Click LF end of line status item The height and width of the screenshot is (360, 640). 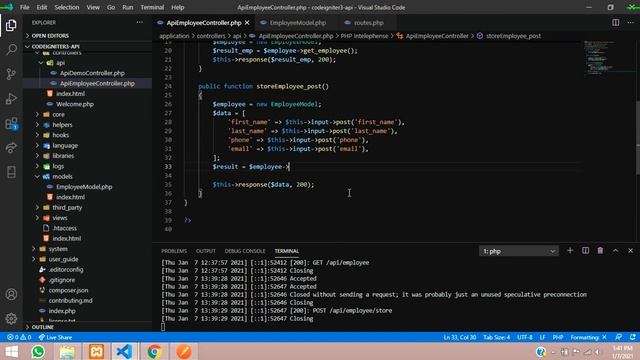(x=542, y=338)
